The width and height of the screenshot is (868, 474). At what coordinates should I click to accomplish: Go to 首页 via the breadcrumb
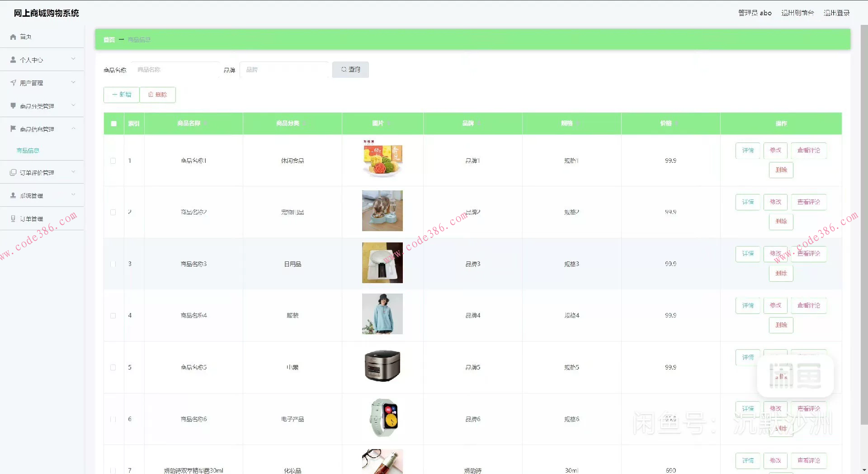(x=109, y=40)
